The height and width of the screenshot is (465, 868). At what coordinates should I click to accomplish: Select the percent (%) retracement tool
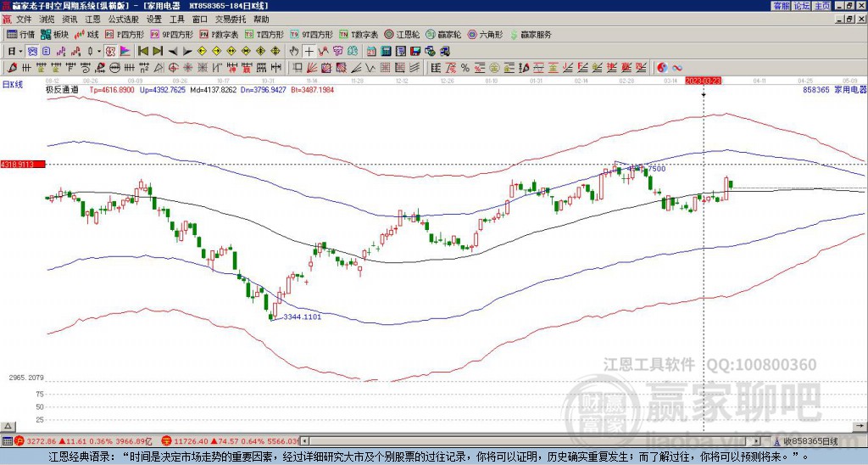pyautogui.click(x=465, y=68)
